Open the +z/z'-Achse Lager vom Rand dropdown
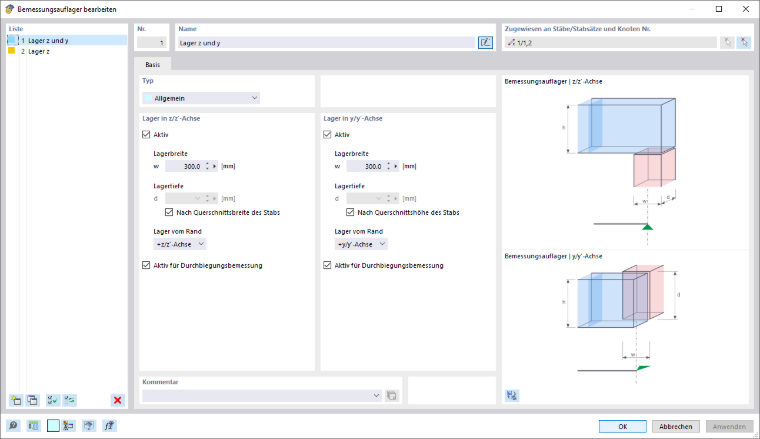 (180, 244)
